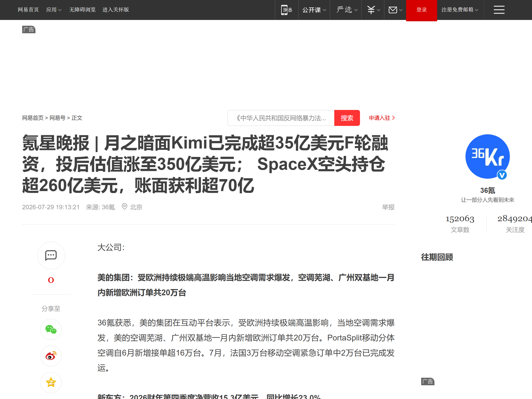This screenshot has width=532, height=399.
Task: Click the red comment count 0
Action: [x=51, y=280]
